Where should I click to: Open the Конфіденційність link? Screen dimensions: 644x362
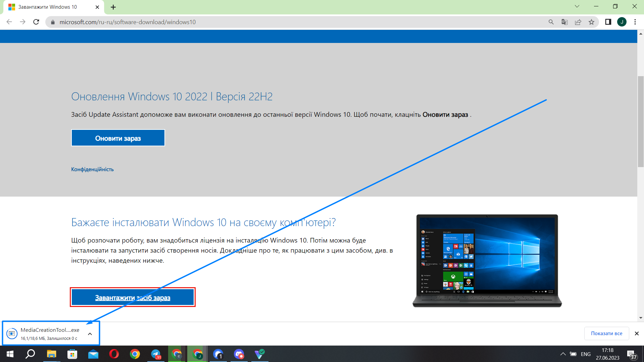[92, 169]
